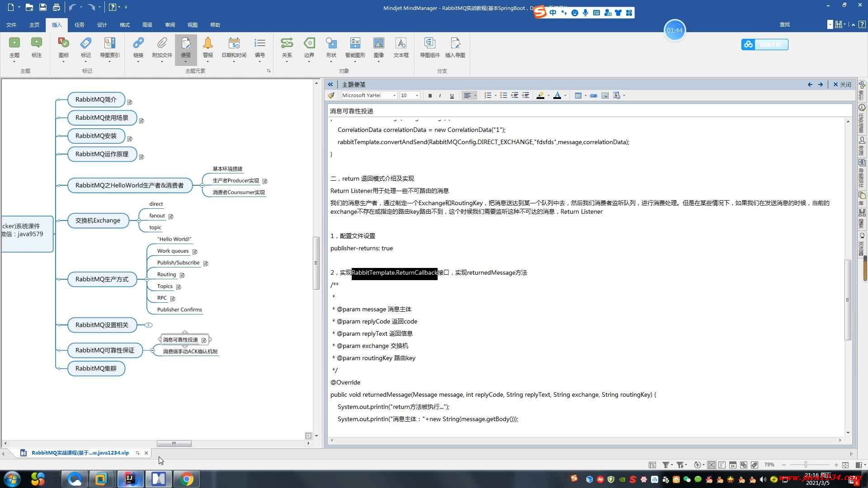
Task: Toggle italic formatting in notes
Action: (x=440, y=95)
